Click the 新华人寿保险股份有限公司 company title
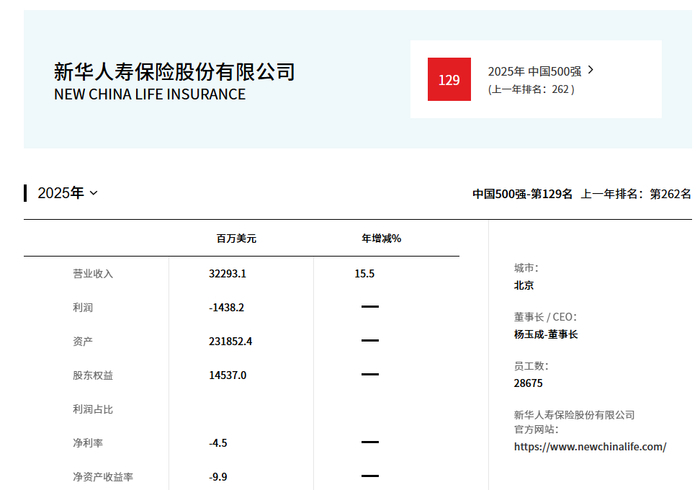This screenshot has width=700, height=490. pyautogui.click(x=174, y=71)
